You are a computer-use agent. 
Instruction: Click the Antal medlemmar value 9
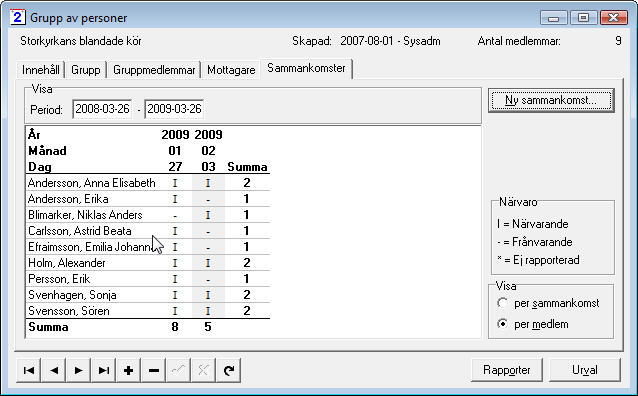(618, 41)
